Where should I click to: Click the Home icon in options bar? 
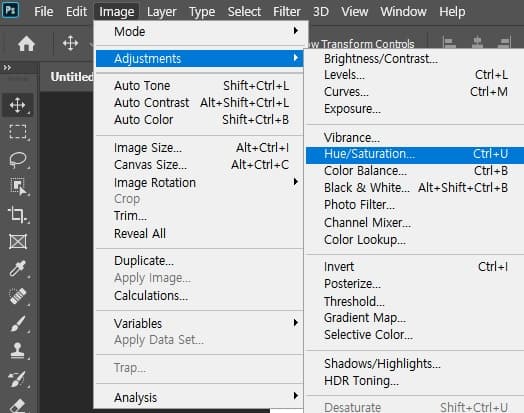26,43
